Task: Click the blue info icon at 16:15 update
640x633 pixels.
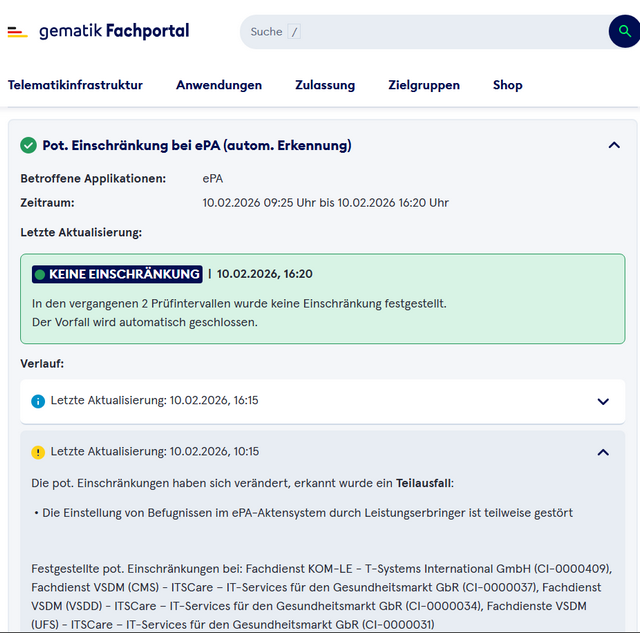Action: pos(38,401)
